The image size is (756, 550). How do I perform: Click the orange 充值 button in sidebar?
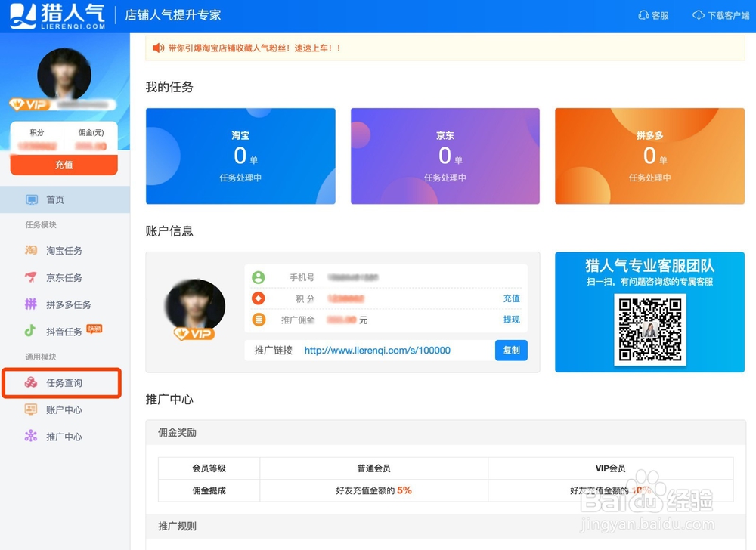[64, 165]
